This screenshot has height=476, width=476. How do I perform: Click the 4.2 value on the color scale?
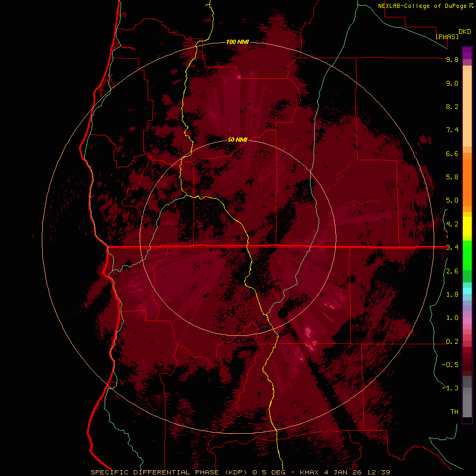click(x=452, y=224)
